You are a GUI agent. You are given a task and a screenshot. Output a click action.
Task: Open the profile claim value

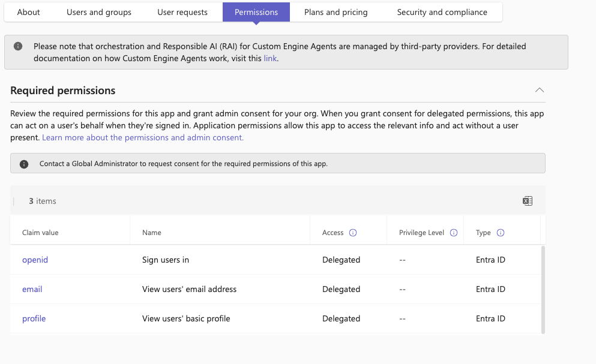point(34,318)
